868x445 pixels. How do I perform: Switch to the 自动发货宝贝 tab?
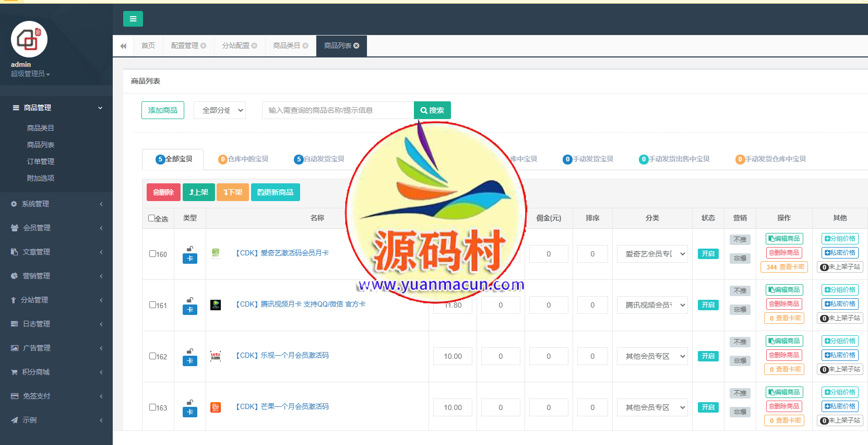click(x=319, y=159)
